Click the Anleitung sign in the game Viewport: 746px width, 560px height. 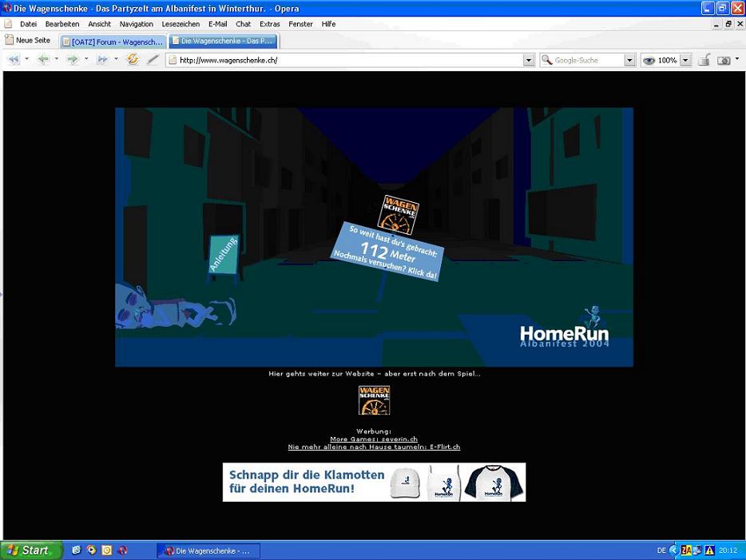pos(224,254)
